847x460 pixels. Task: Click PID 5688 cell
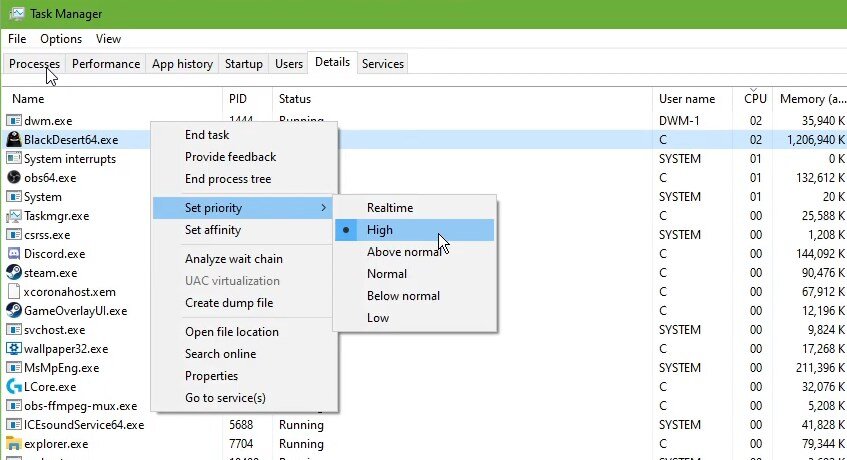pyautogui.click(x=241, y=425)
